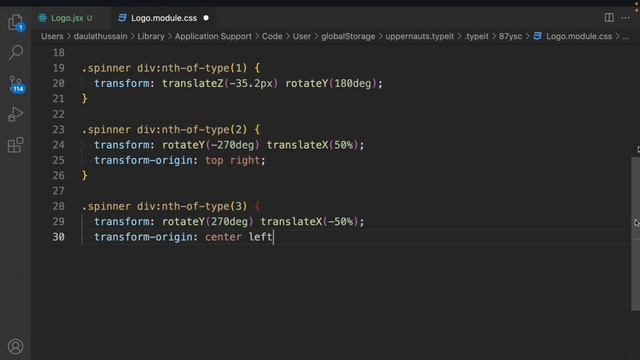Image resolution: width=640 pixels, height=360 pixels.
Task: Select the Logo.module.css tab
Action: point(163,18)
